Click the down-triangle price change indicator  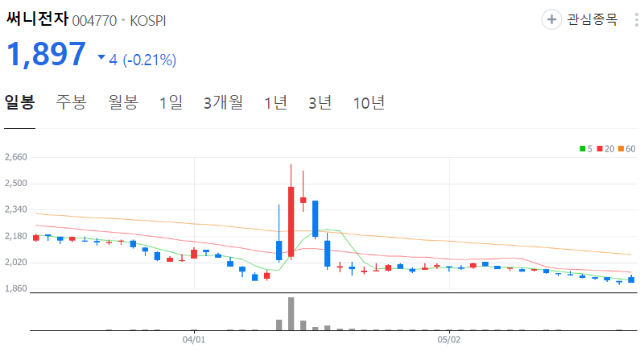[x=101, y=57]
